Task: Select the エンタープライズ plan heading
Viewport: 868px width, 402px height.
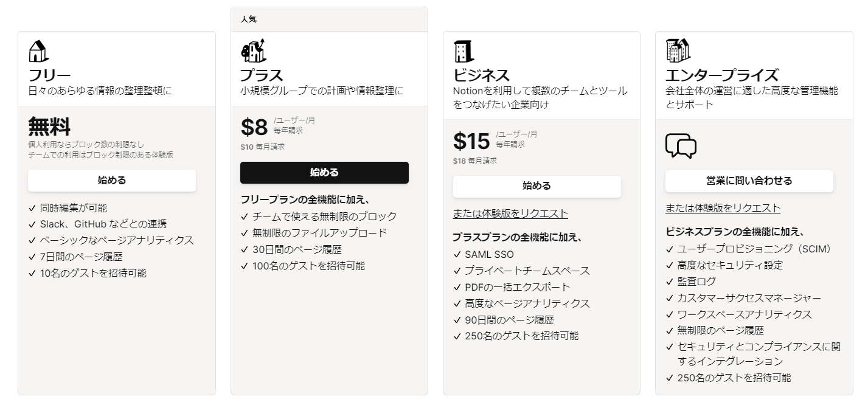Action: click(722, 75)
